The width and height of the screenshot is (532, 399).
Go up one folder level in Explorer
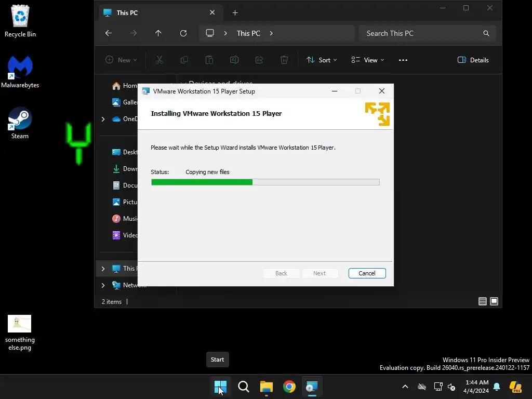click(x=158, y=33)
